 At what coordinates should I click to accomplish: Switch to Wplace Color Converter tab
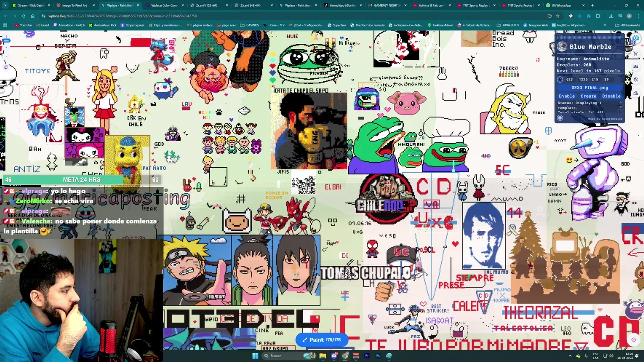tap(165, 5)
